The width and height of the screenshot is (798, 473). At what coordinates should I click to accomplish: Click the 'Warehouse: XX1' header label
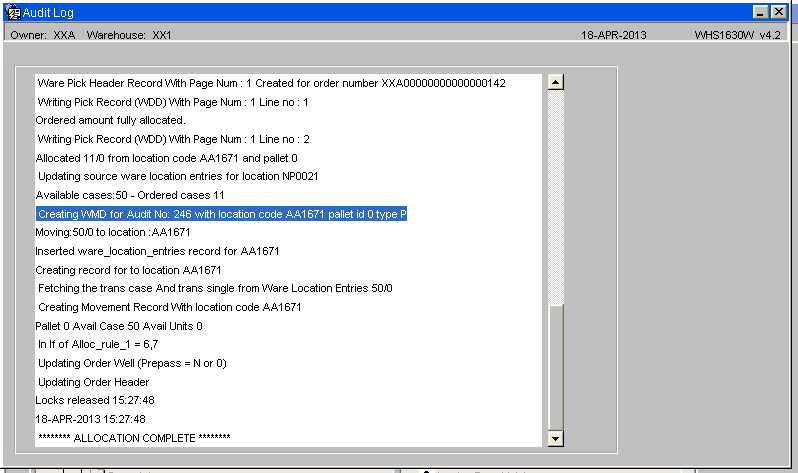129,35
